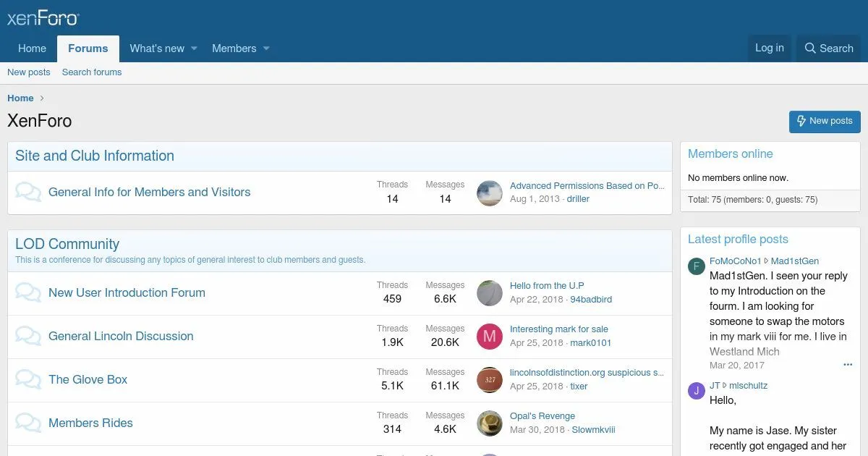
Task: Select the Forums tab
Action: [x=88, y=48]
